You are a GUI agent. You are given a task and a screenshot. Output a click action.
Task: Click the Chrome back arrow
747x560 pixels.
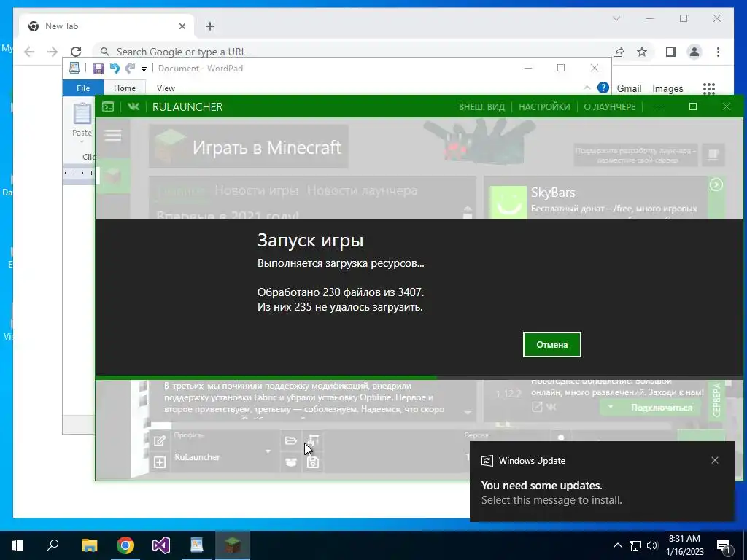click(x=29, y=52)
